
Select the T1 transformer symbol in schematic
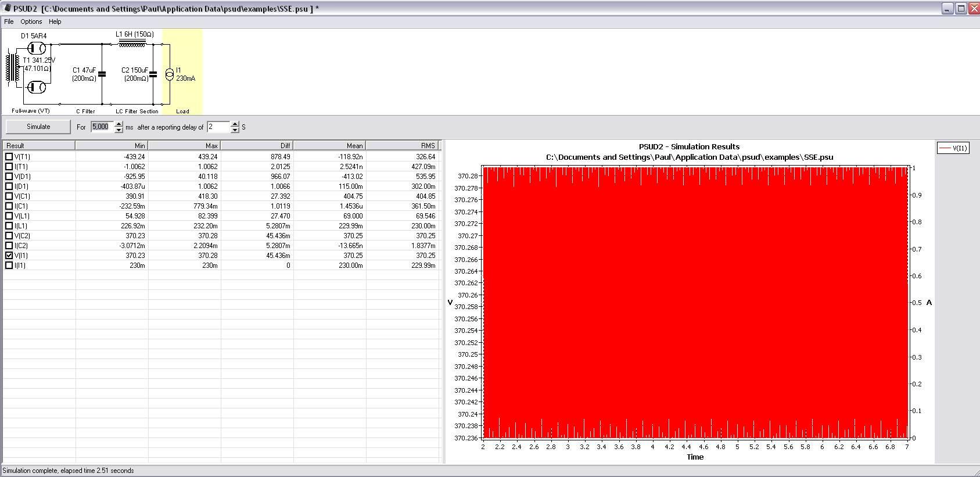(x=13, y=68)
